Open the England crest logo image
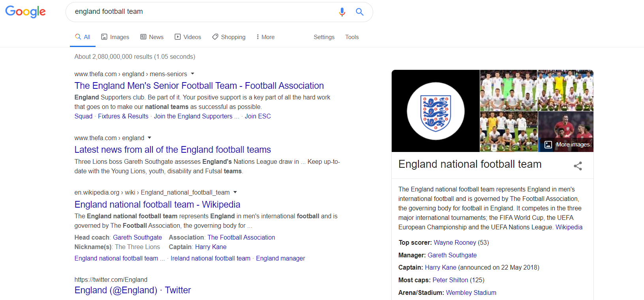 click(x=436, y=111)
